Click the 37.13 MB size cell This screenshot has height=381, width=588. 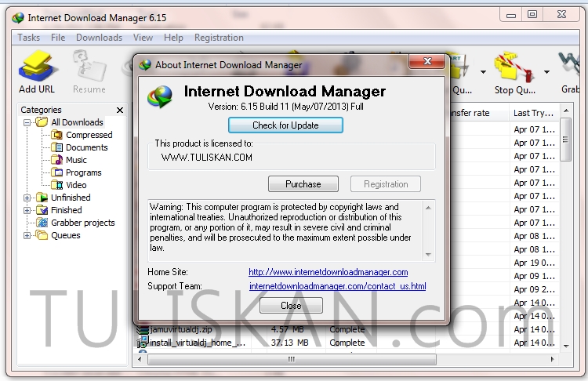point(290,343)
